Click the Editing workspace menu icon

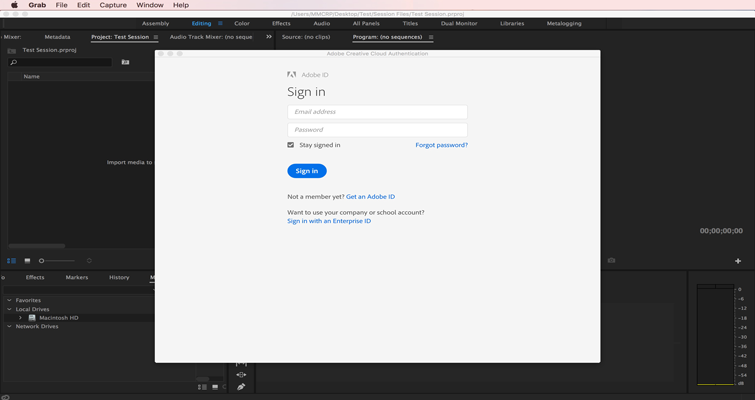click(x=220, y=23)
